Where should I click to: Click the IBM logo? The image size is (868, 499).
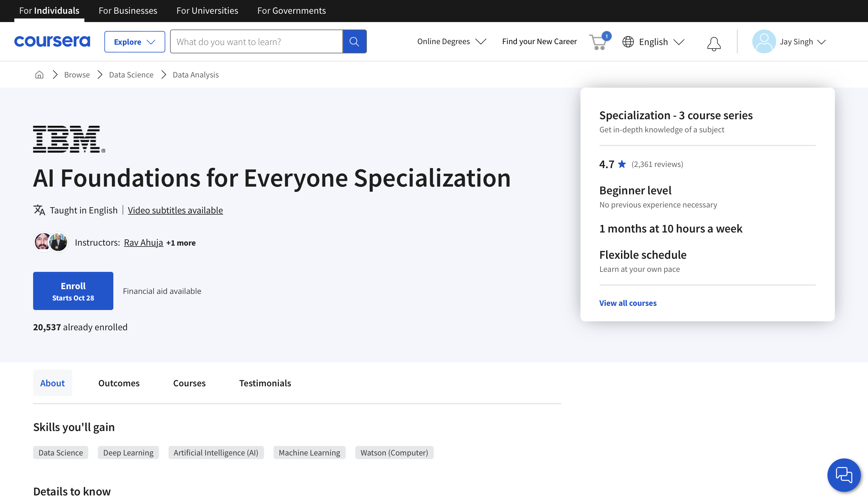pyautogui.click(x=69, y=139)
